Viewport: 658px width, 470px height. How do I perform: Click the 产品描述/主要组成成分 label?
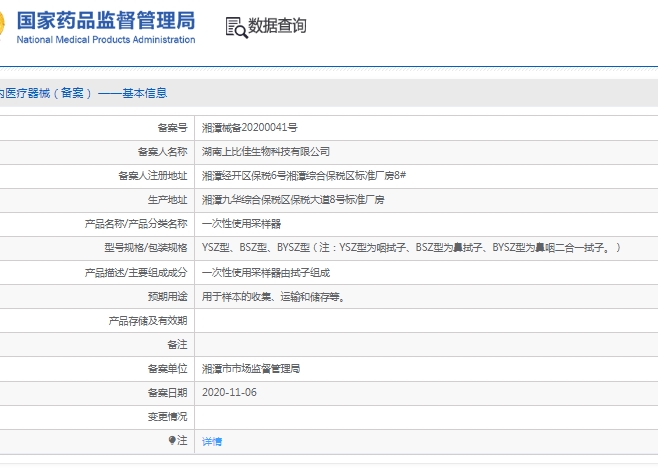click(136, 273)
